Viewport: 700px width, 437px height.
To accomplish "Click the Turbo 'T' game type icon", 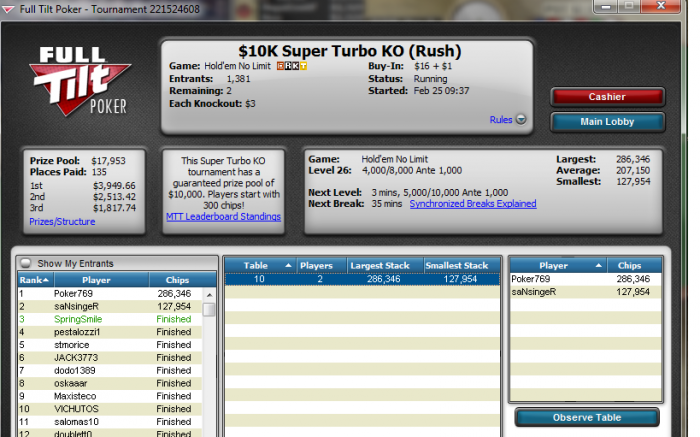I will (303, 66).
